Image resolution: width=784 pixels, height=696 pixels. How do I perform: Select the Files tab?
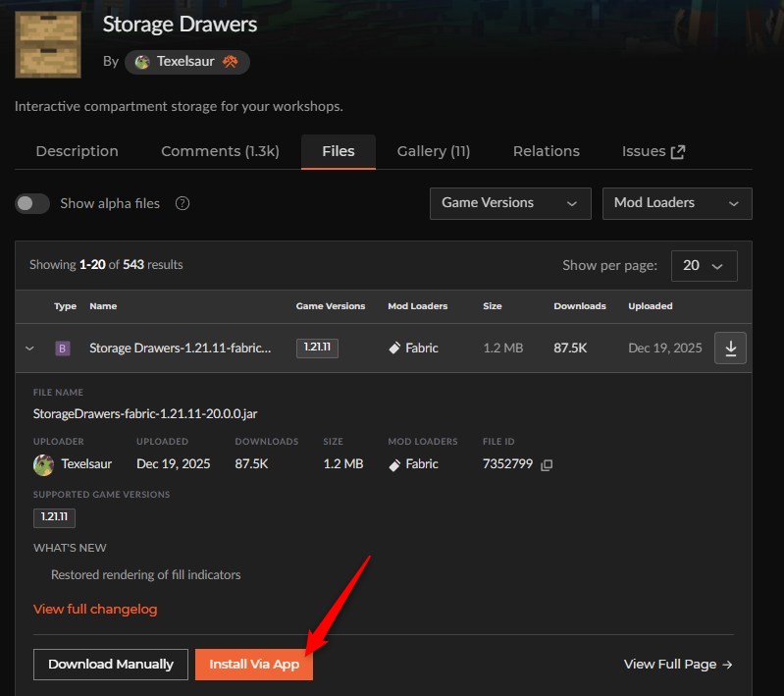pyautogui.click(x=339, y=151)
